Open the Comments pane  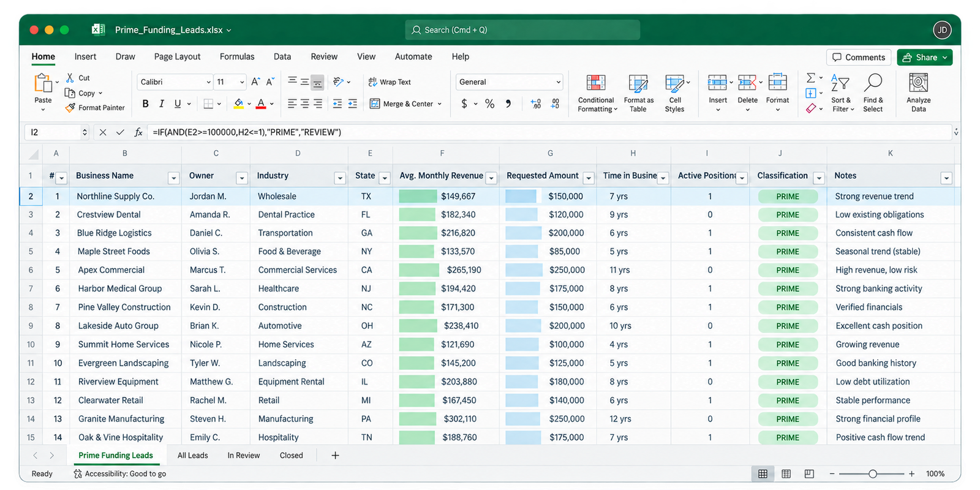(859, 57)
